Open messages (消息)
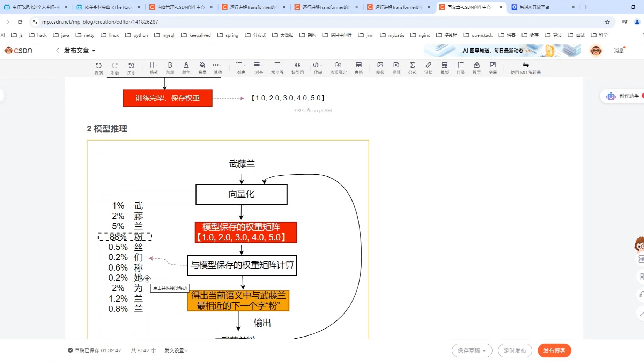 pos(619,51)
